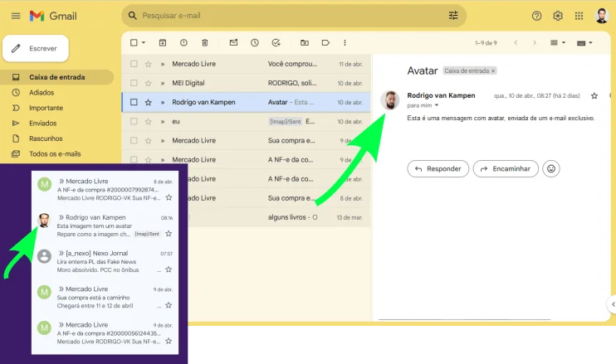Open Rodrigo van Kampen message in mobile inset
Image resolution: width=616 pixels, height=364 pixels.
[105, 226]
